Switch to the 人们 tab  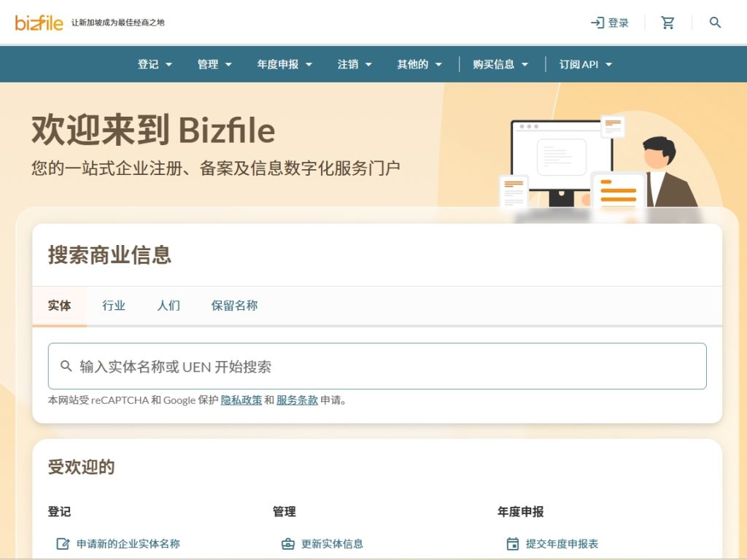coord(169,305)
